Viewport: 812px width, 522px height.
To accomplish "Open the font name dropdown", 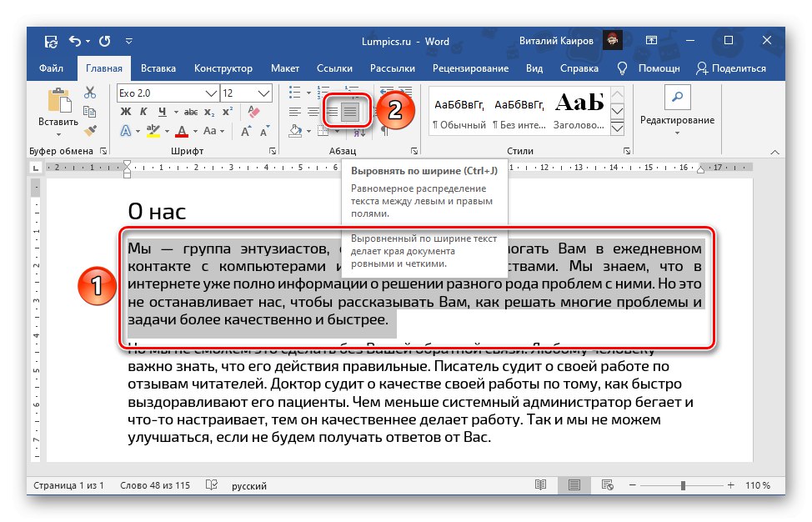I will click(x=211, y=93).
